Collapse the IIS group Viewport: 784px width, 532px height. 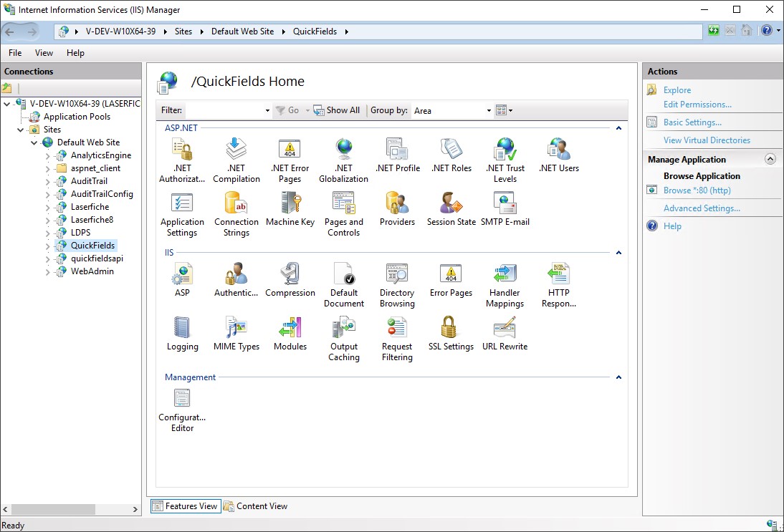618,252
